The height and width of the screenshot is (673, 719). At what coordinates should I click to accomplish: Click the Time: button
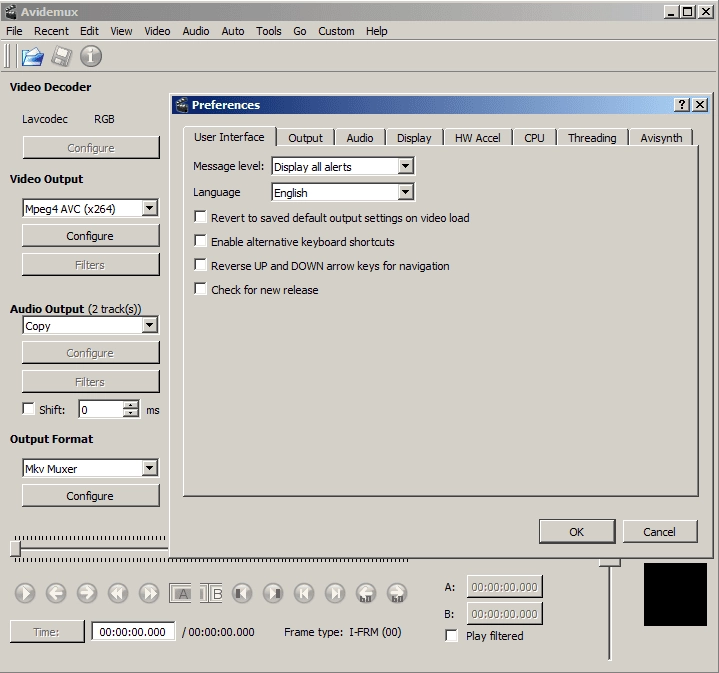coord(47,632)
